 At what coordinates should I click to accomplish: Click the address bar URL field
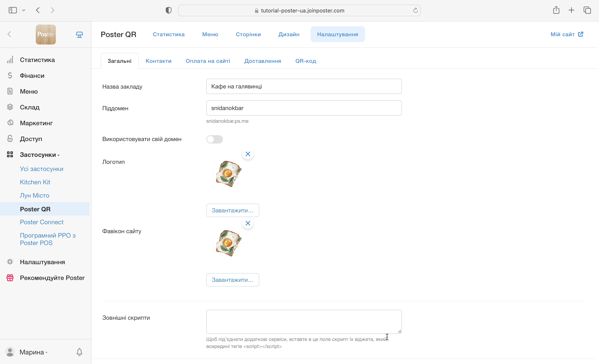coord(299,10)
